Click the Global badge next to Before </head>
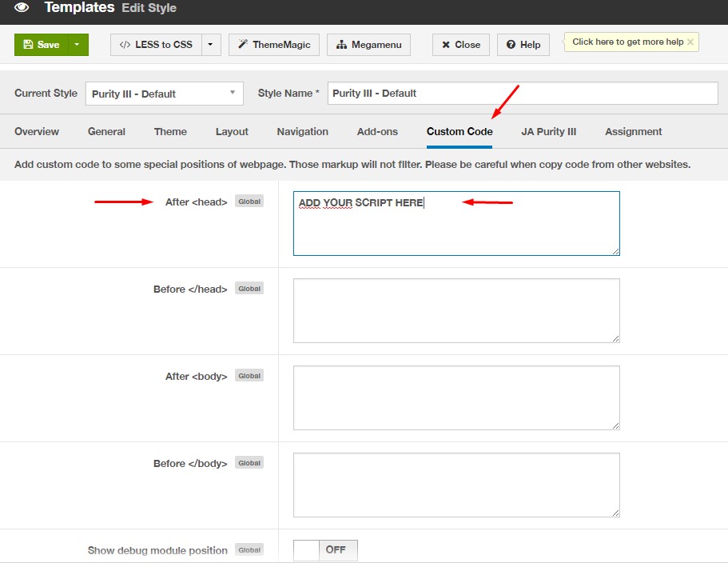728x563 pixels. pos(249,289)
